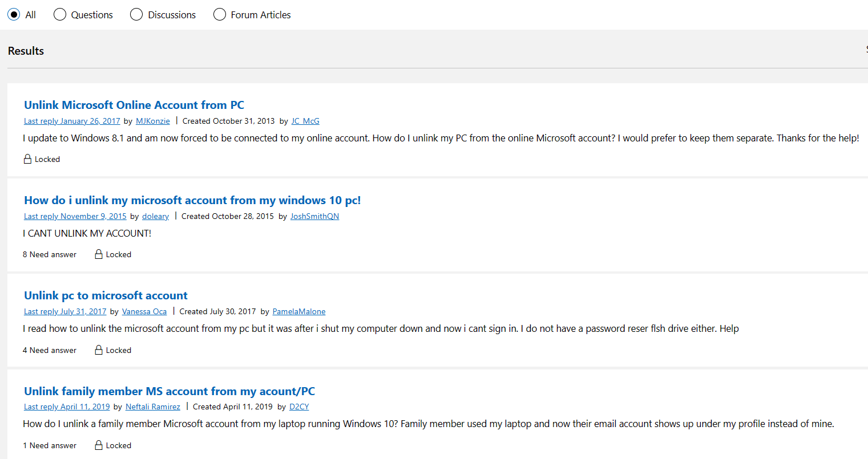
Task: Open doleary user profile
Action: (x=156, y=216)
